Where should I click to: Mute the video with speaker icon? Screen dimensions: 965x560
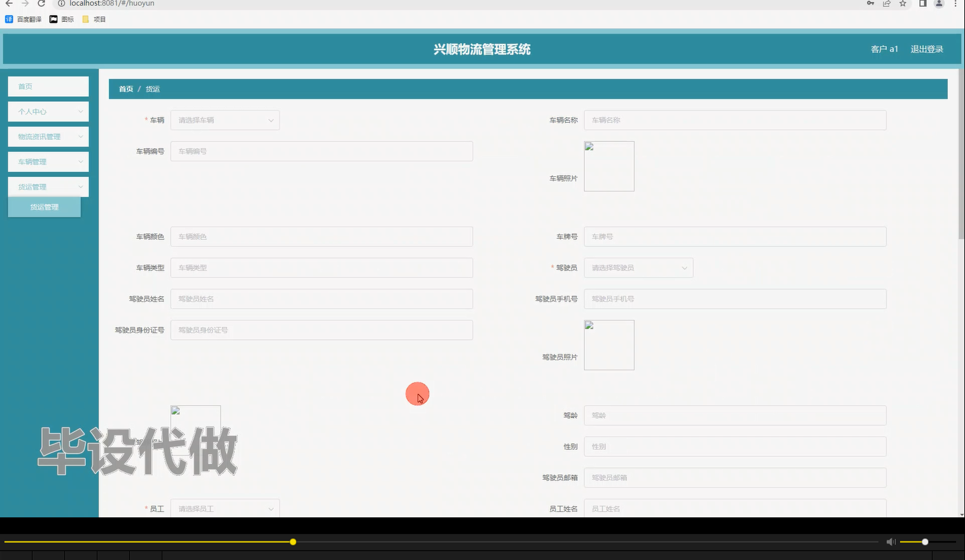pyautogui.click(x=891, y=542)
